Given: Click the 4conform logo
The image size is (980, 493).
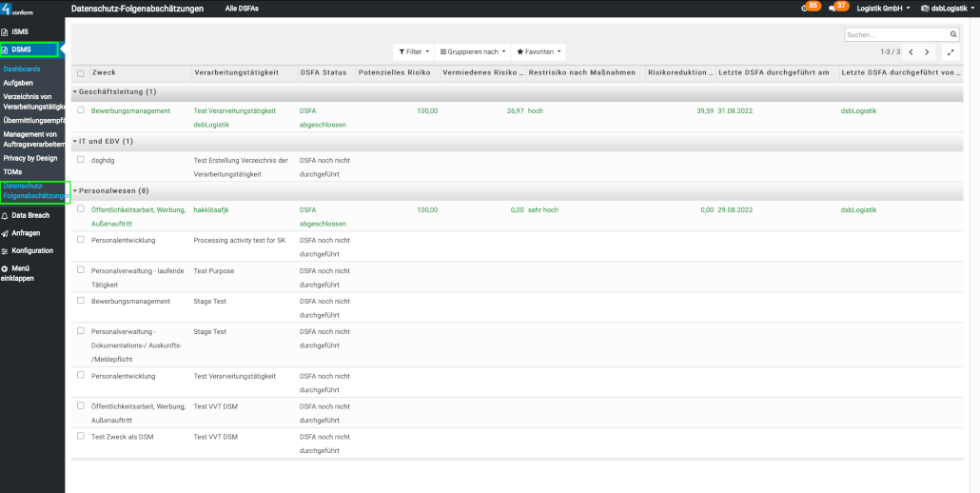Looking at the screenshot, I should coord(17,9).
